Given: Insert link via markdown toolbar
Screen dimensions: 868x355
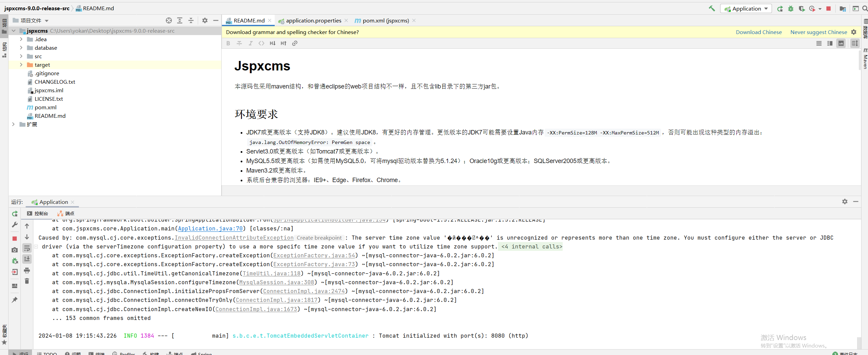Looking at the screenshot, I should (x=295, y=43).
